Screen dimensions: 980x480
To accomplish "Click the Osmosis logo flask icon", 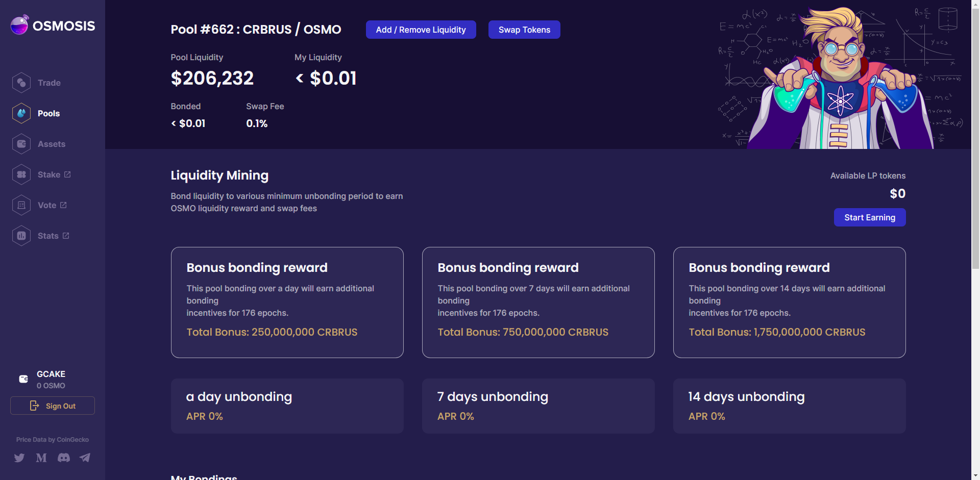I will tap(20, 25).
